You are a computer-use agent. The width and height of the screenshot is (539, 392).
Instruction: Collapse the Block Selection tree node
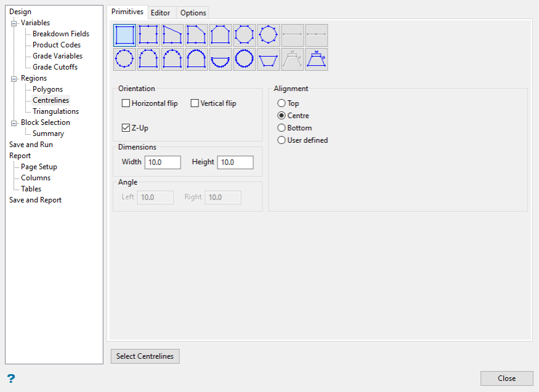tap(14, 123)
